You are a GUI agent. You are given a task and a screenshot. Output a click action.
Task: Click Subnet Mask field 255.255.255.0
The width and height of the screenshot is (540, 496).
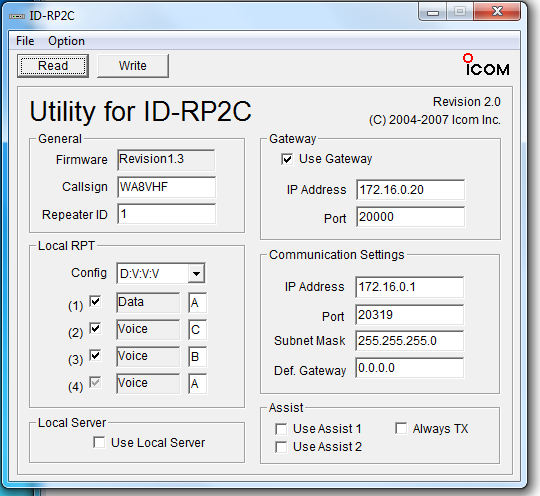(x=409, y=341)
